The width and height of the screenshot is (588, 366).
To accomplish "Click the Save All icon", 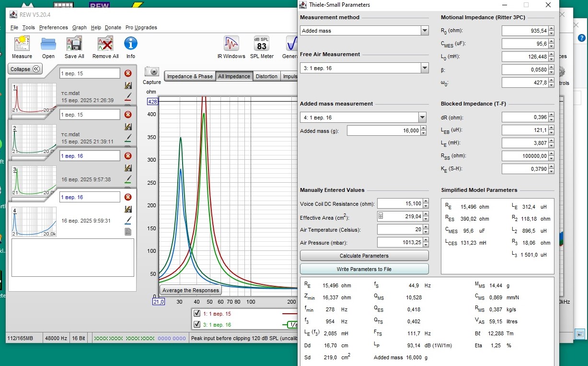I will click(74, 44).
